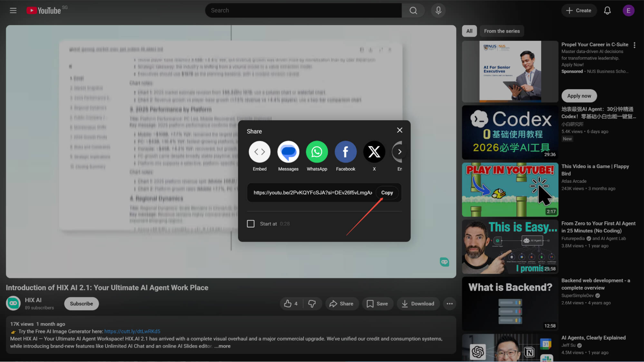Open the YouTube guide hamburger menu
The image size is (644, 362).
[13, 11]
